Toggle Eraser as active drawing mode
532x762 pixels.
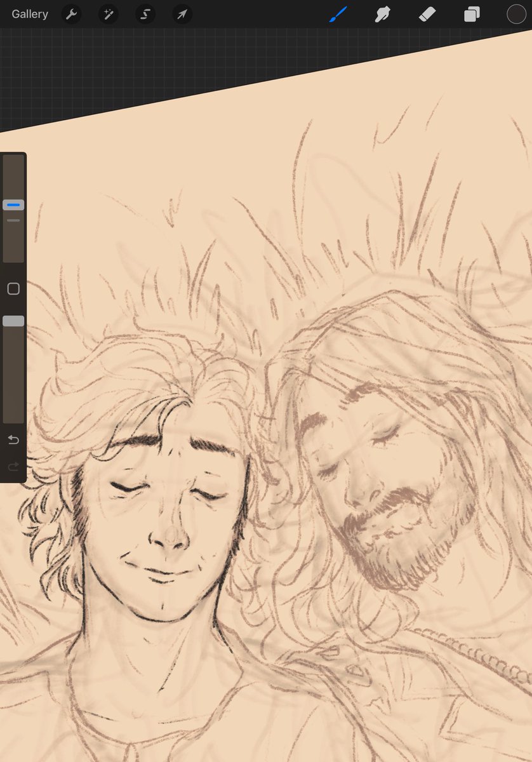click(427, 14)
